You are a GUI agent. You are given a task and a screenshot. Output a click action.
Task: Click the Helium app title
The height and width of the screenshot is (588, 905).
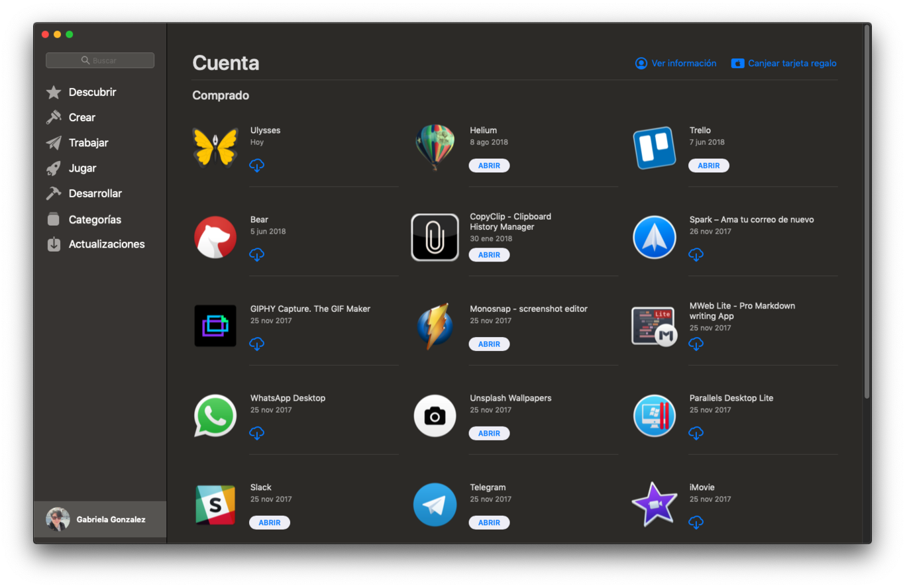click(484, 130)
